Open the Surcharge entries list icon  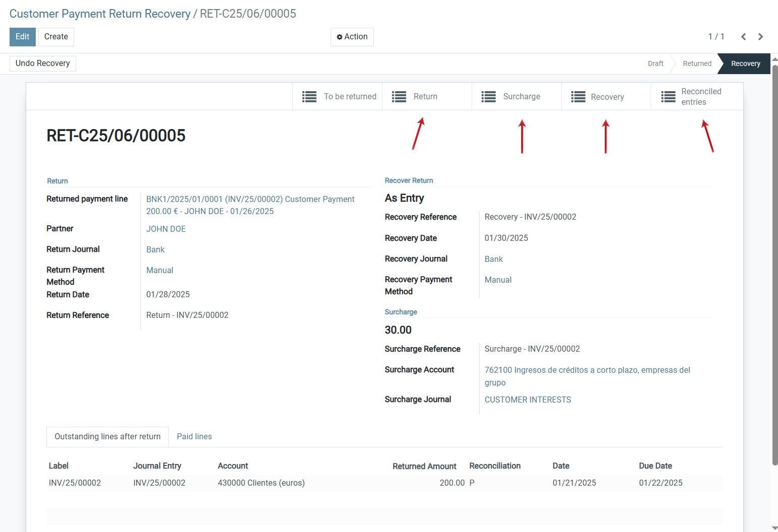[488, 96]
